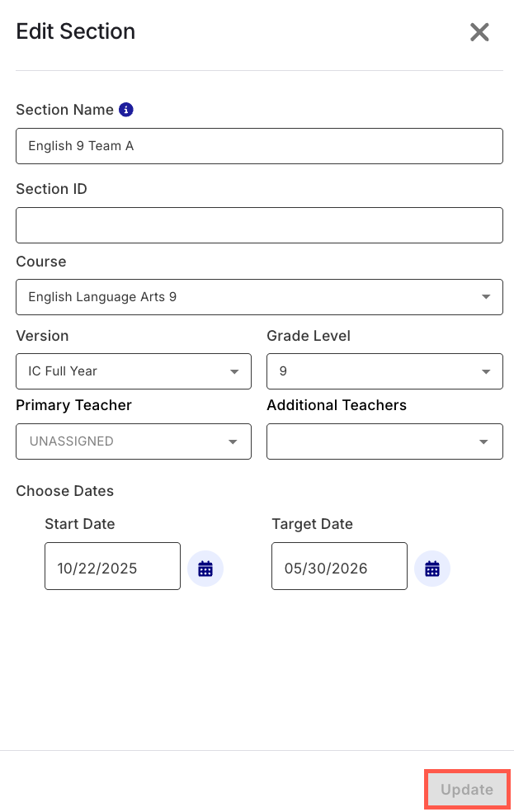
Task: Expand the Additional Teachers dropdown
Action: click(384, 441)
